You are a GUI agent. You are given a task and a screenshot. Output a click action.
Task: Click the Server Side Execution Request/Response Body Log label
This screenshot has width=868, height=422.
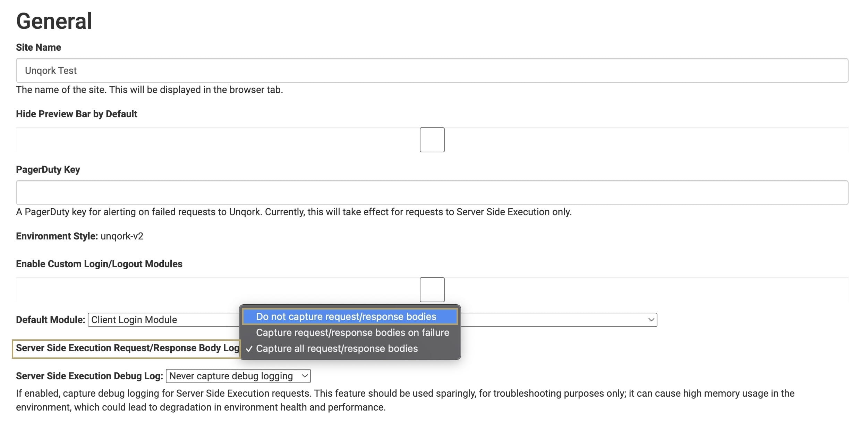pos(127,348)
